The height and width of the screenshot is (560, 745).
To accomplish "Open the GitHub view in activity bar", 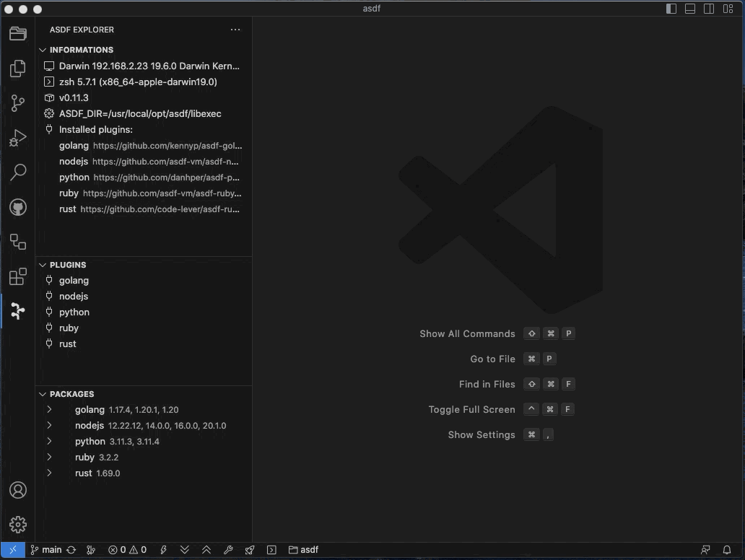I will [18, 207].
